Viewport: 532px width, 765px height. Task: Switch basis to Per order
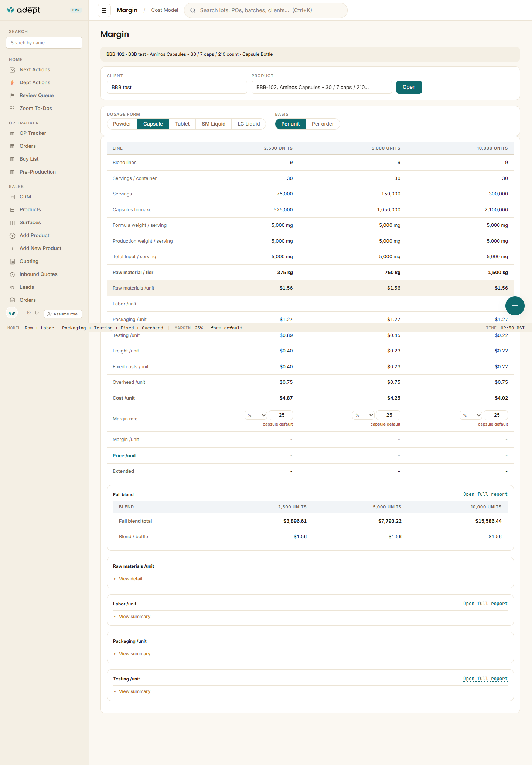click(x=323, y=124)
